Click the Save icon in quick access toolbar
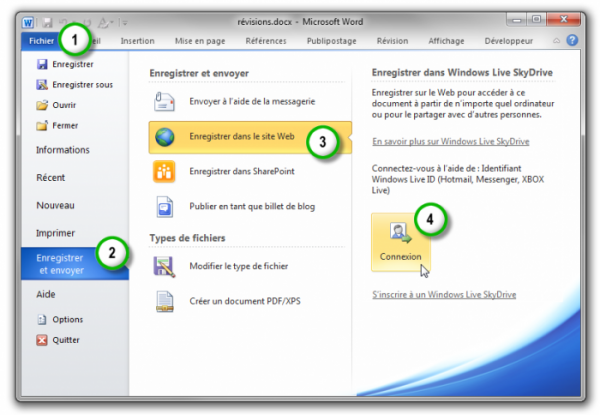 [47, 23]
